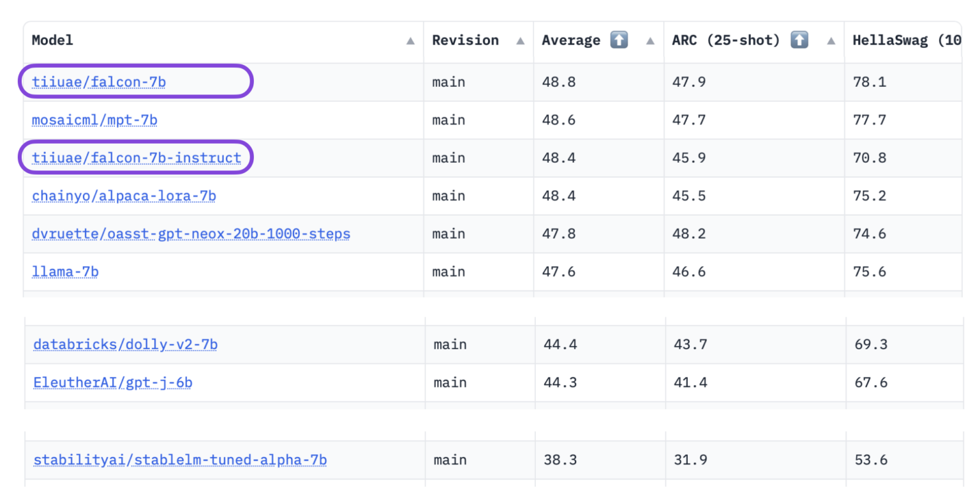Follow the tiiuae/falcon-7b-instruct link
The width and height of the screenshot is (980, 498).
tap(137, 158)
